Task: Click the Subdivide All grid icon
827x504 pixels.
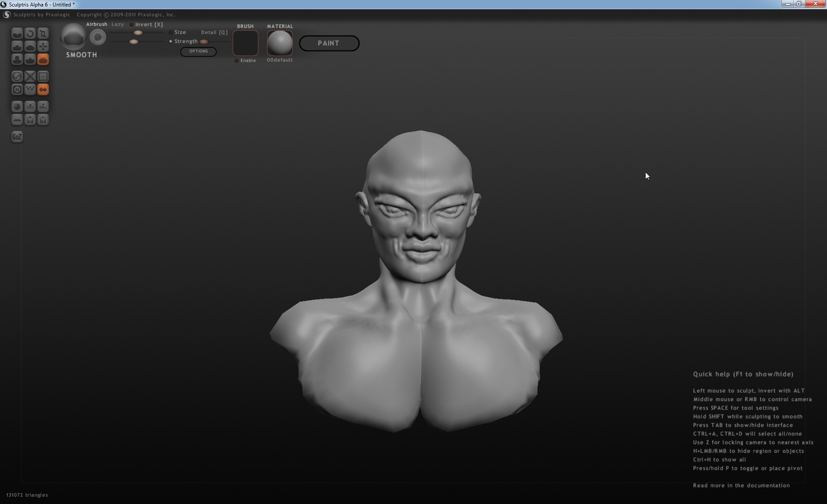Action: 43,77
